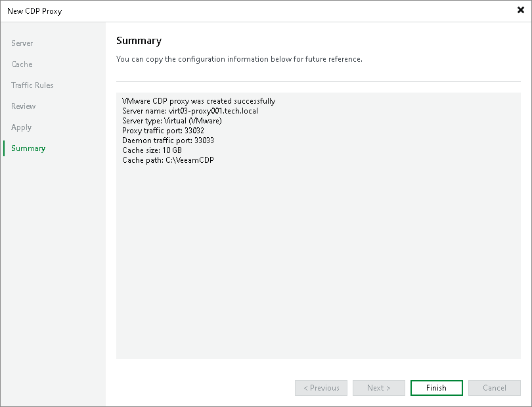The height and width of the screenshot is (407, 532).
Task: Click the Server name virt03-proxy001.tech.local line
Action: [190, 111]
